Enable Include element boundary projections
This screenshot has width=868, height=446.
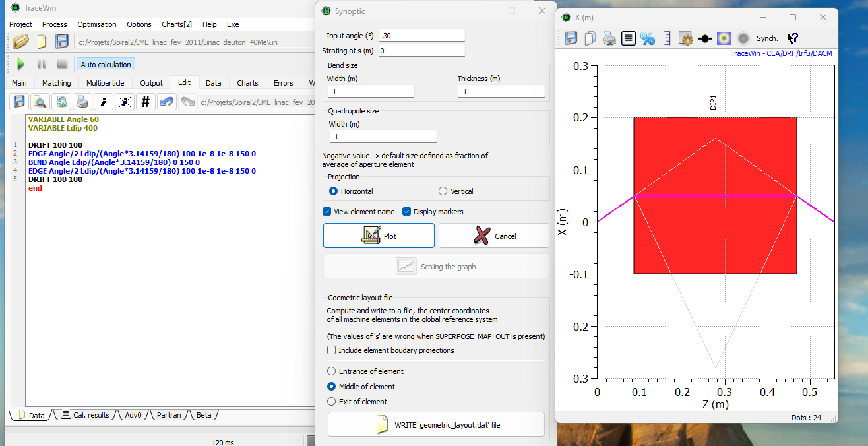pos(332,350)
